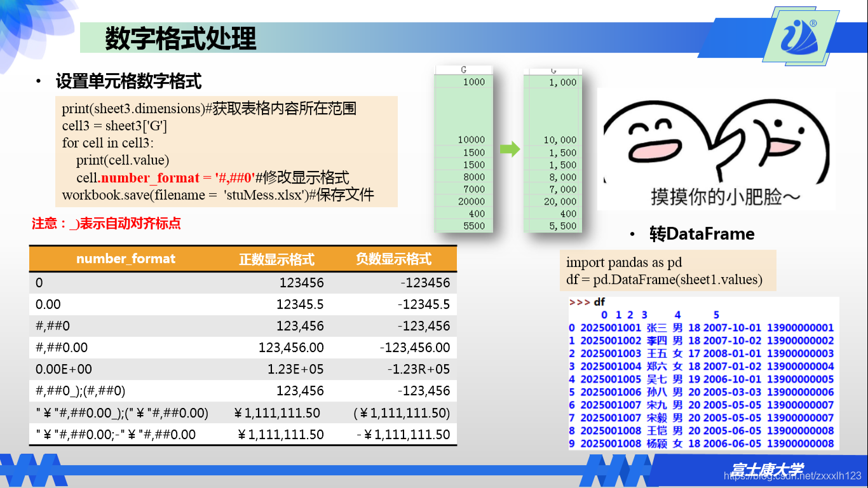The width and height of the screenshot is (868, 488).
Task: Click the format cell "¥"#,##0.00_);("¥"#,##0.00)
Action: click(122, 413)
